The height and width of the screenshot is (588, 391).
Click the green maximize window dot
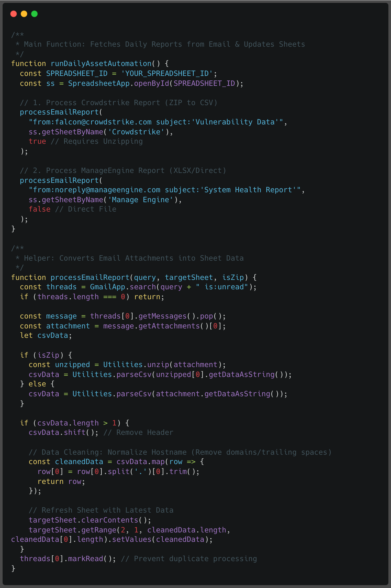pyautogui.click(x=34, y=14)
